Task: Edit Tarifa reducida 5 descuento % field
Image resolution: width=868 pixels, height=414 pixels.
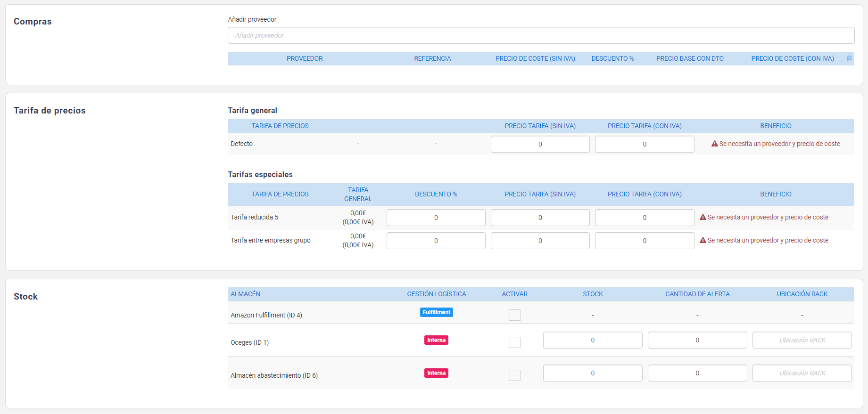Action: click(x=436, y=218)
